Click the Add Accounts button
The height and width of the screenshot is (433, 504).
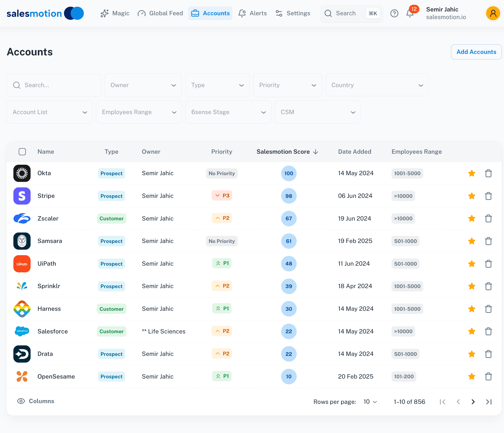click(x=476, y=52)
